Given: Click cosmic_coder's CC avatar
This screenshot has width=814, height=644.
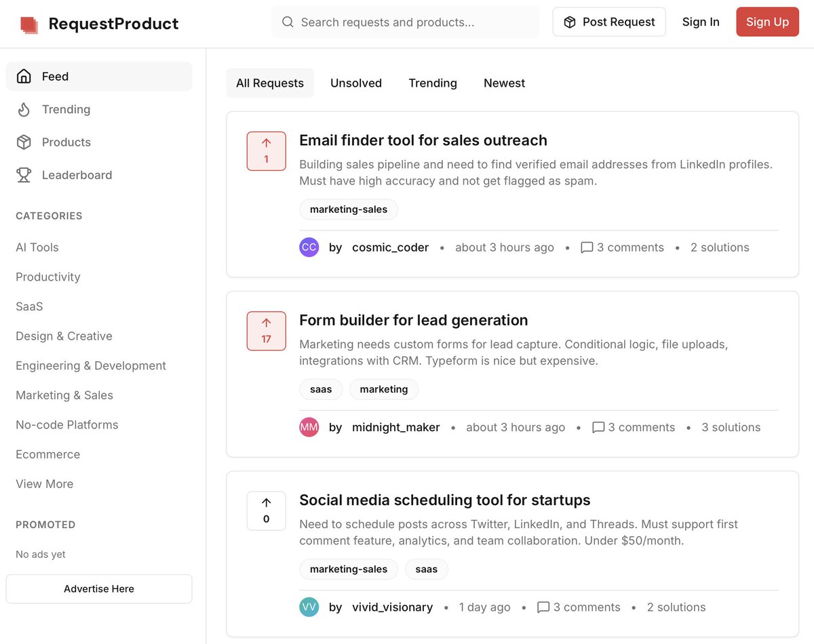Looking at the screenshot, I should point(309,247).
